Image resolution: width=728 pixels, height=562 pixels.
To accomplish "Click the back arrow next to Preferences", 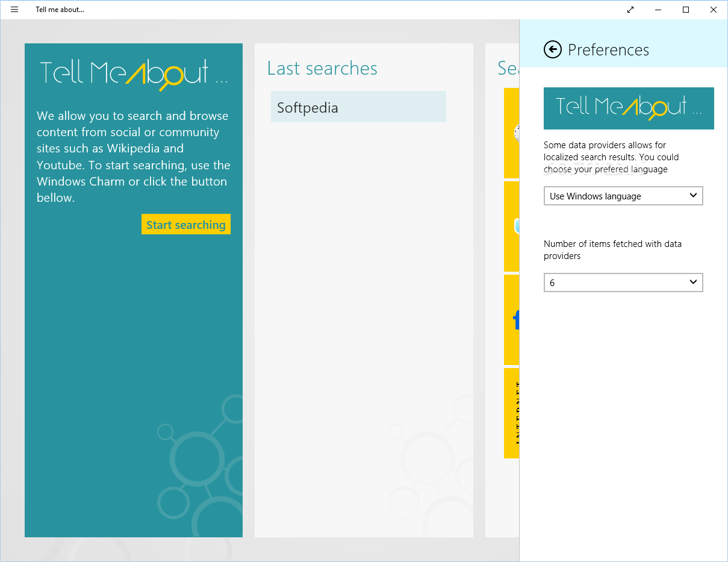I will [x=552, y=49].
